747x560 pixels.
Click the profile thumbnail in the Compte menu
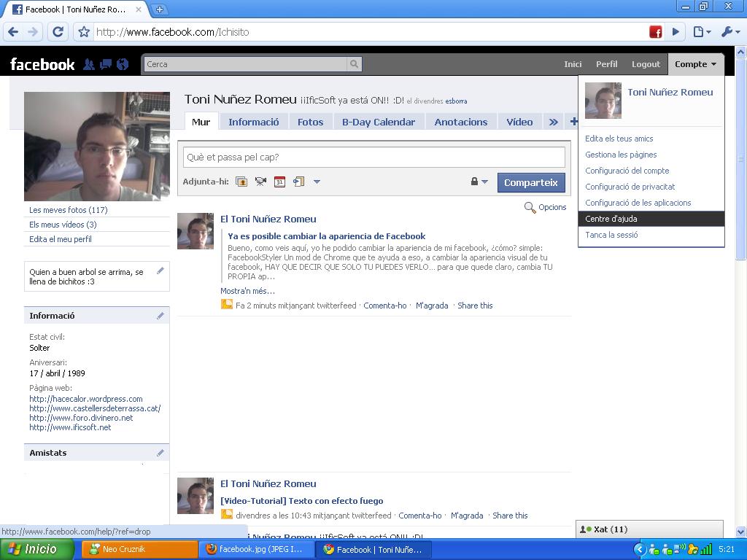(x=603, y=101)
